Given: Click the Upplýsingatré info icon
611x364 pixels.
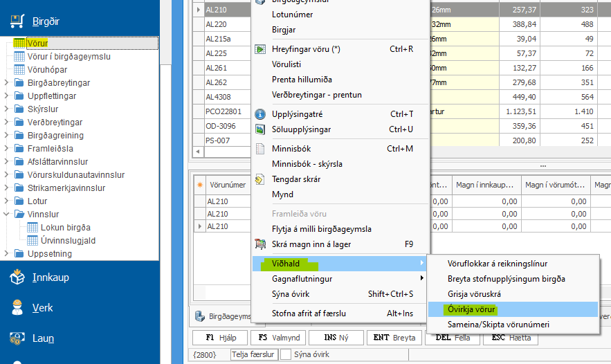Looking at the screenshot, I should (x=260, y=114).
